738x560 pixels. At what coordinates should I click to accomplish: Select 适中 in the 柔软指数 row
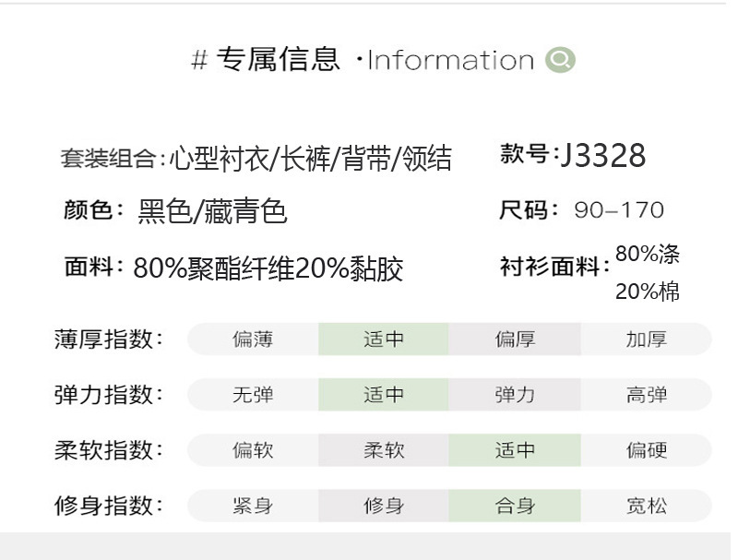coord(515,450)
